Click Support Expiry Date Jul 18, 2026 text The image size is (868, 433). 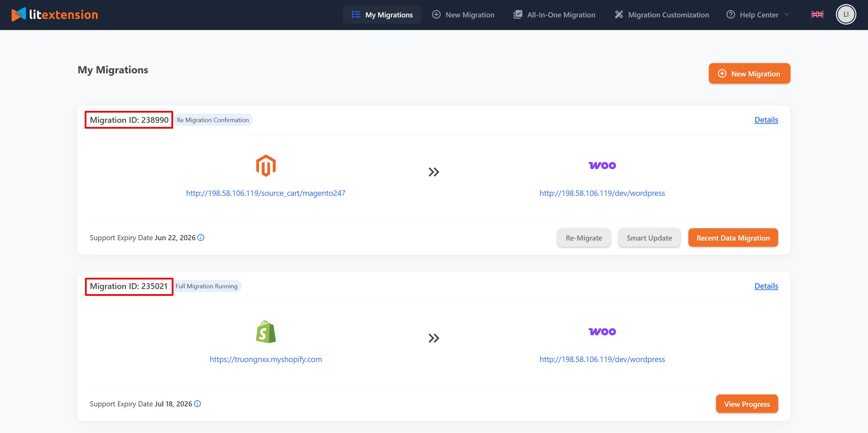pyautogui.click(x=141, y=404)
